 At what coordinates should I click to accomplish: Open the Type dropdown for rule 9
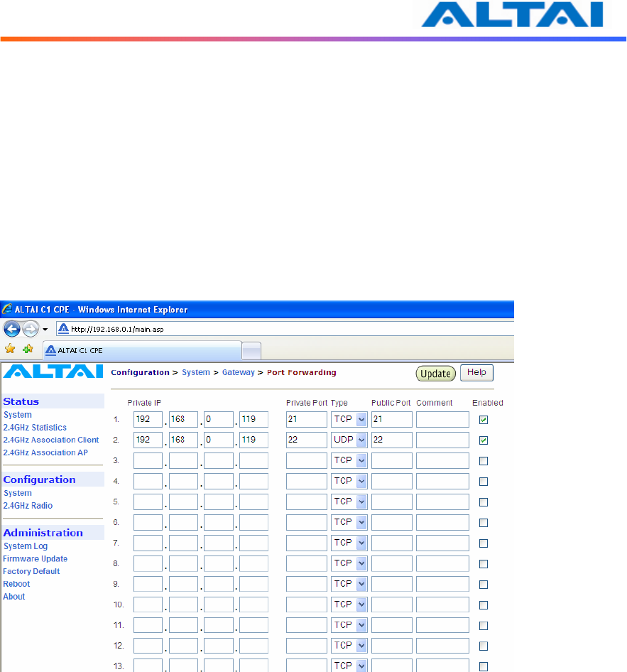(349, 584)
